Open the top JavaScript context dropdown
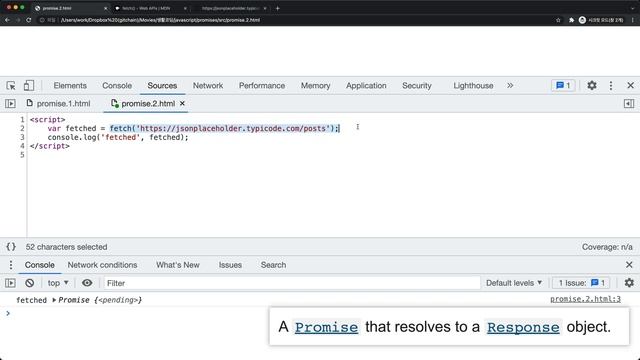This screenshot has height=360, width=640. pos(58,283)
